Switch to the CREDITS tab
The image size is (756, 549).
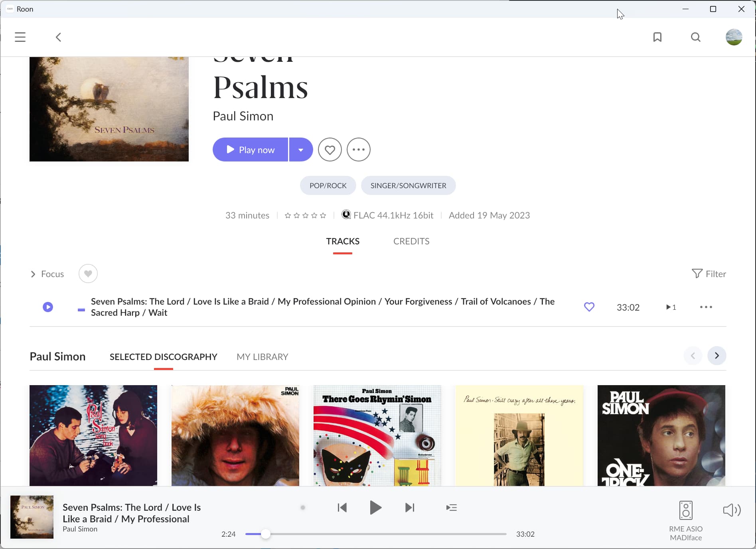click(411, 241)
